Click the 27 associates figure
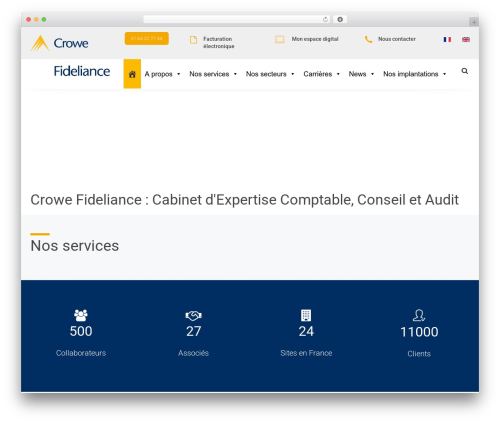Screen dimensions: 500x423 click(x=194, y=331)
